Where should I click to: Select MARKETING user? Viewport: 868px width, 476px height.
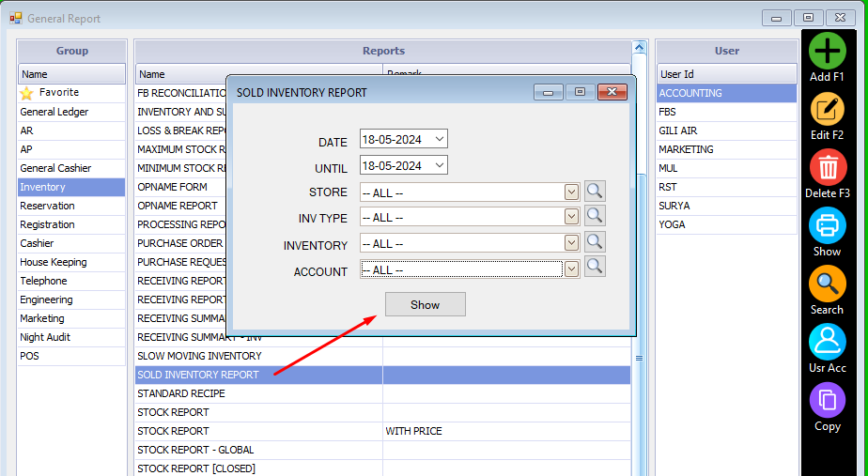coord(726,149)
